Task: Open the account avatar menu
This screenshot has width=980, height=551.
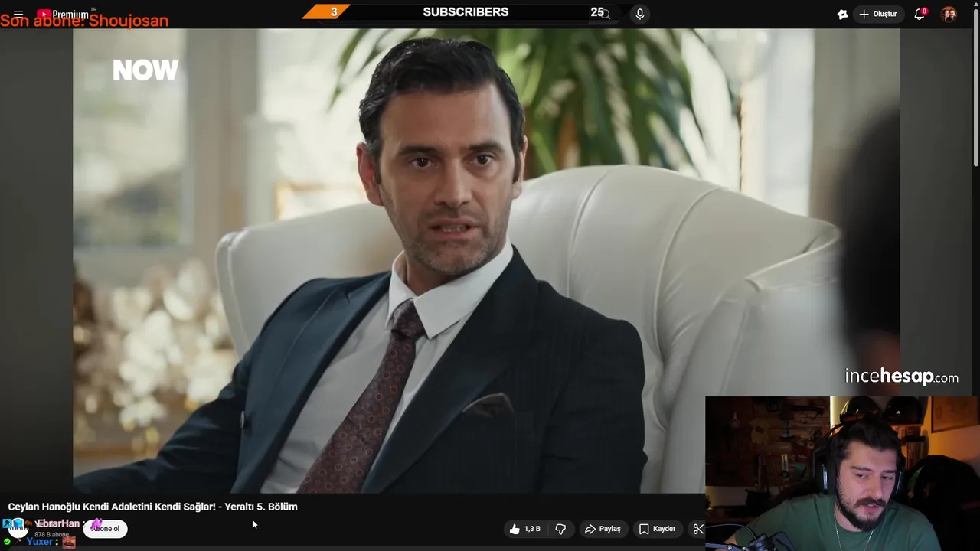Action: tap(949, 14)
